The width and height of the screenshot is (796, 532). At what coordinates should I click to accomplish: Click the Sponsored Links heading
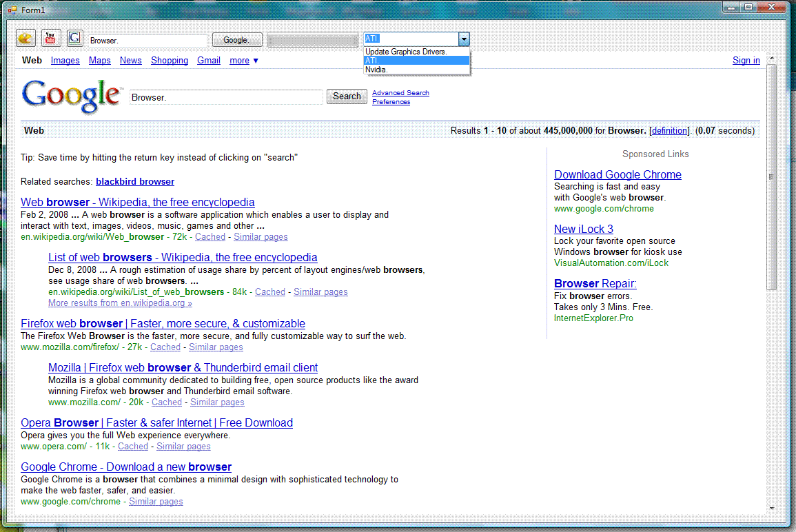(655, 154)
